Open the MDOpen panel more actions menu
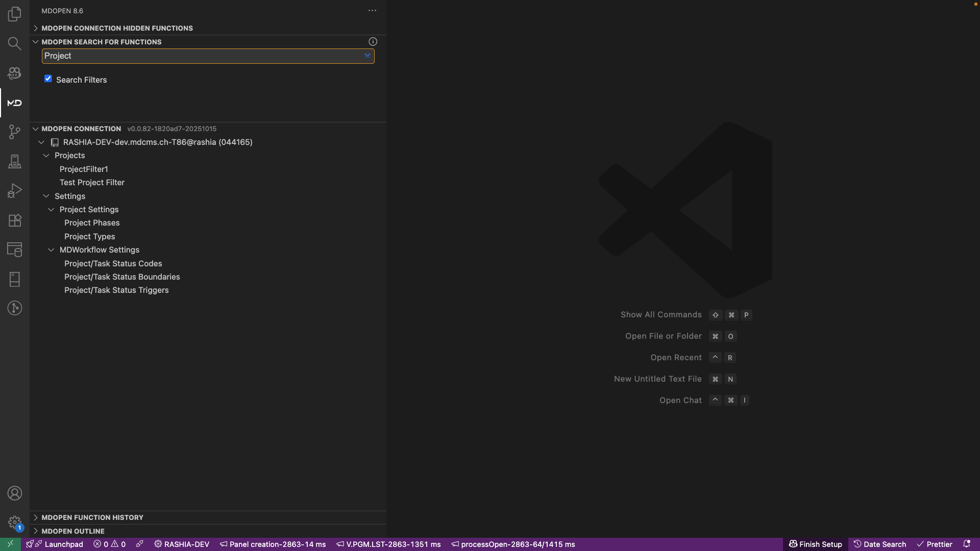The height and width of the screenshot is (551, 980). [372, 11]
